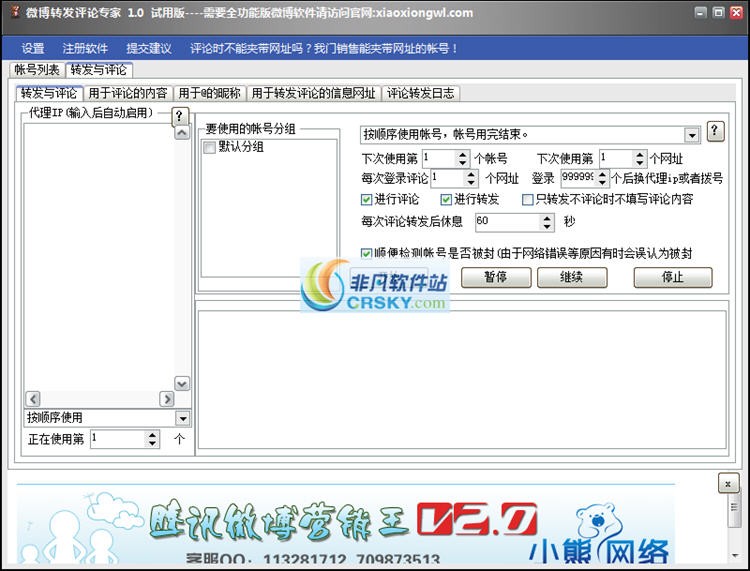Open the 帐号列表 tab
This screenshot has height=571, width=750.
(37, 70)
